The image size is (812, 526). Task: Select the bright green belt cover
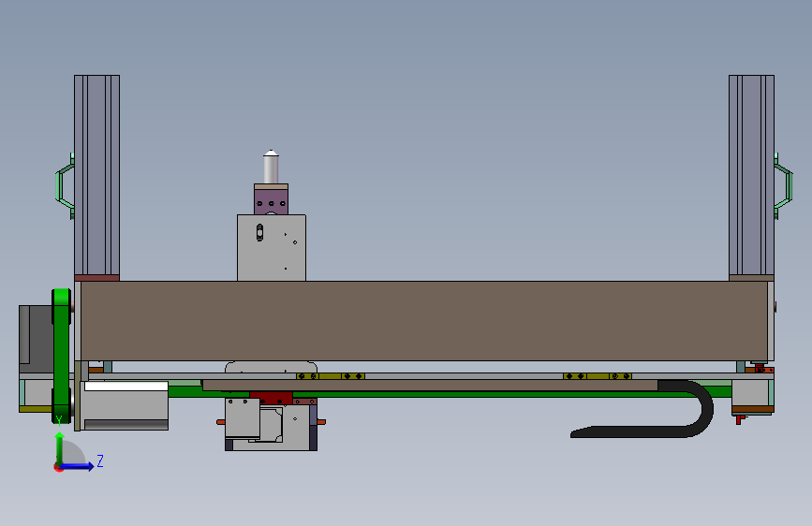[x=61, y=356]
